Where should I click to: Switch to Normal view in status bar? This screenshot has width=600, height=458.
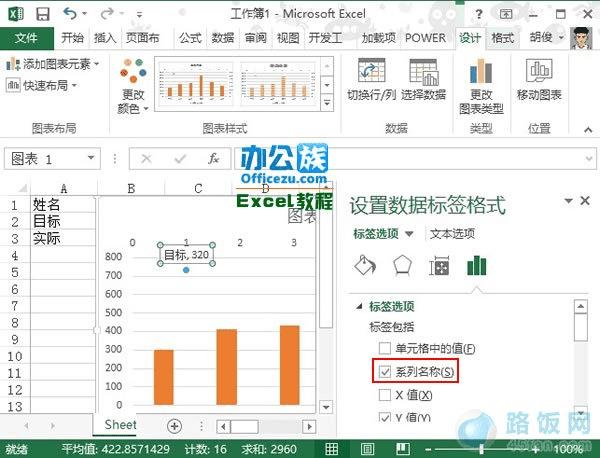[331, 449]
